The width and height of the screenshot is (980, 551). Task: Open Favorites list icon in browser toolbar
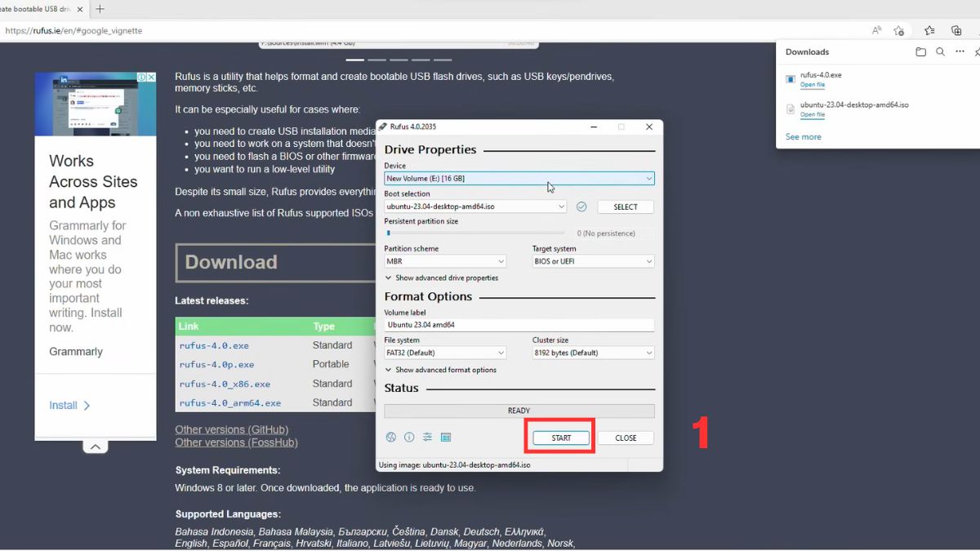(x=929, y=30)
